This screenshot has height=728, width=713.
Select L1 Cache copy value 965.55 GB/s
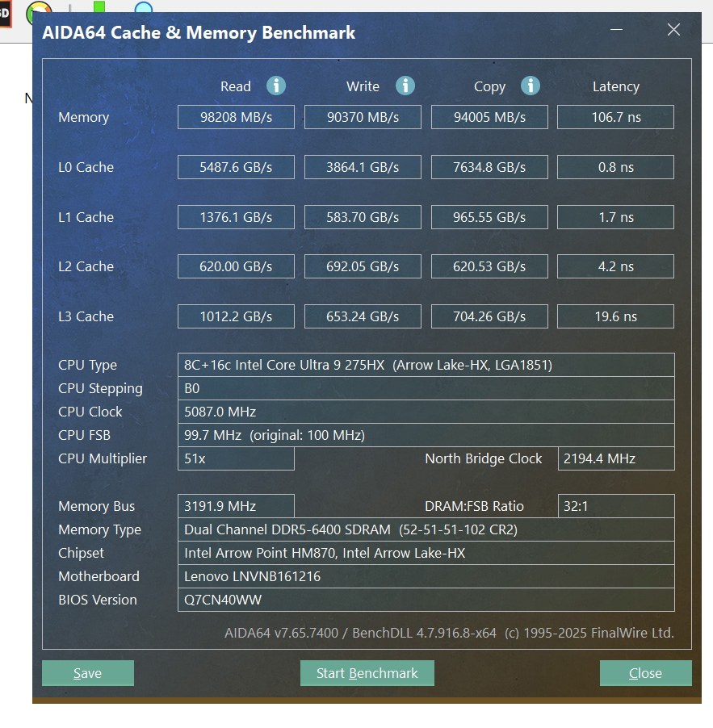(489, 217)
